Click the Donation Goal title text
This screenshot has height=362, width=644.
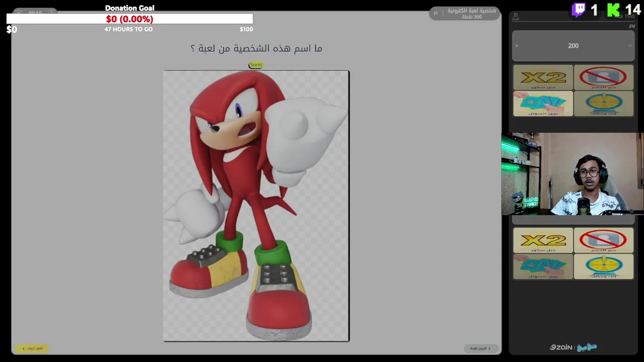tap(130, 8)
